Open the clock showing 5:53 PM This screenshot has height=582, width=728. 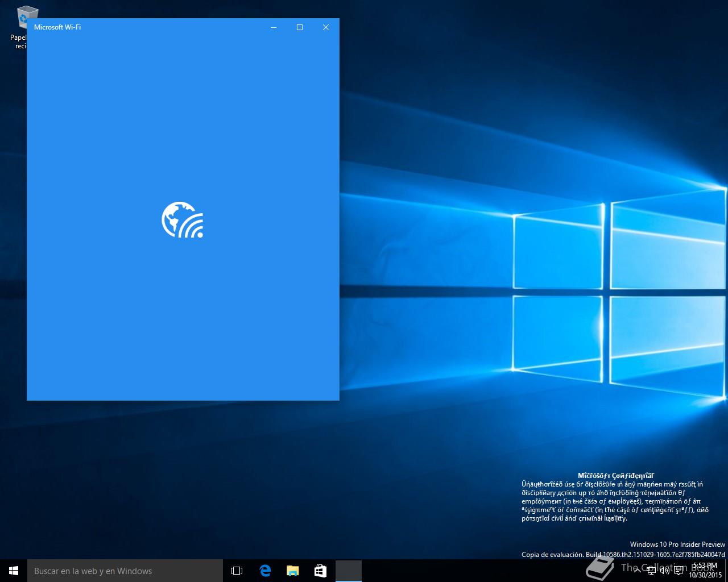(x=705, y=570)
